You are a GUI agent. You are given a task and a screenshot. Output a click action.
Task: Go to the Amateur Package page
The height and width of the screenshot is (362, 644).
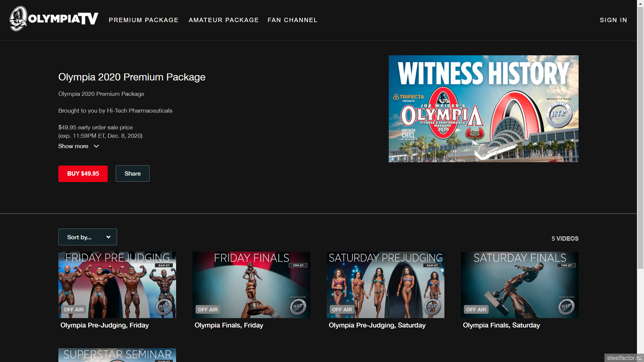tap(224, 20)
